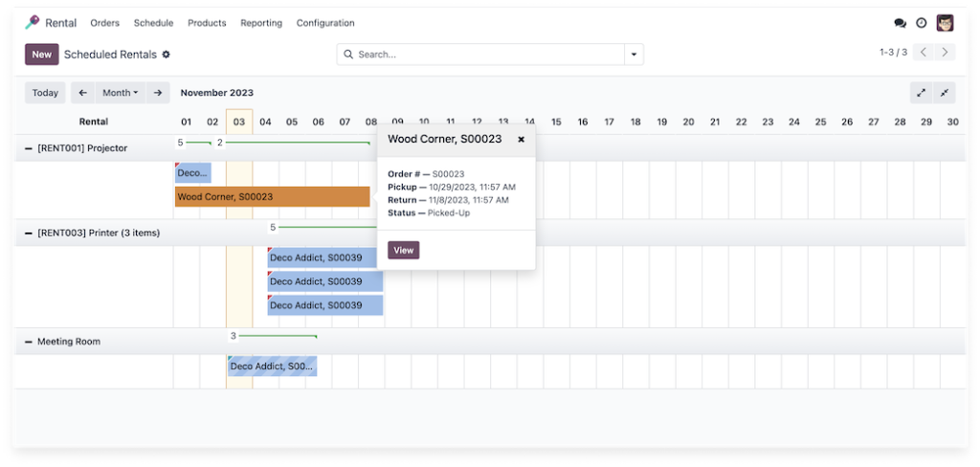Open the conversations chat icon
The image size is (980, 467).
900,23
